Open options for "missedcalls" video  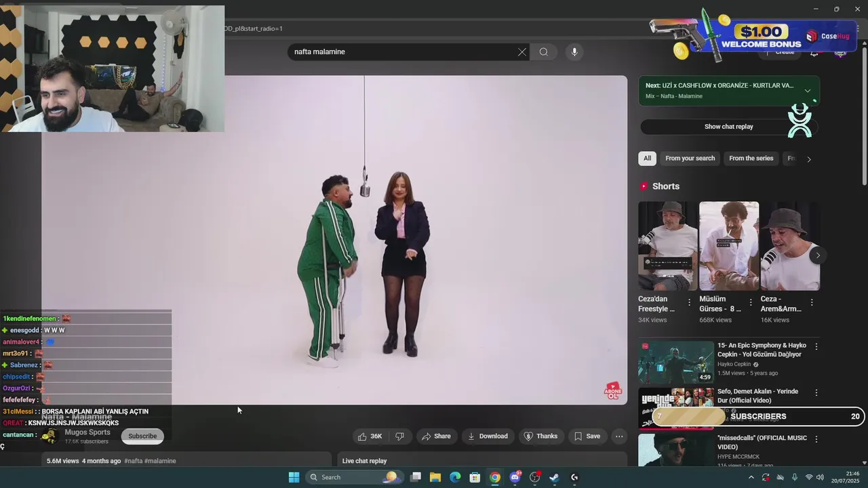816,439
